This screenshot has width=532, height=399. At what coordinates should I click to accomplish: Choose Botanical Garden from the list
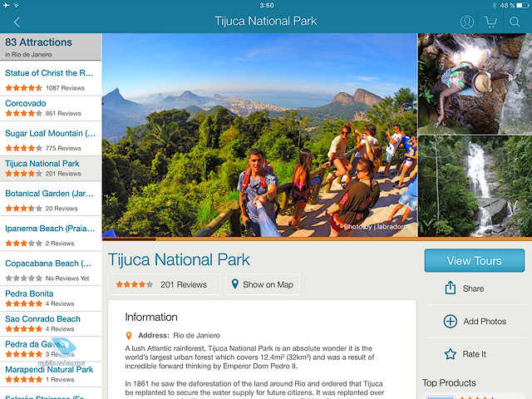click(x=51, y=199)
